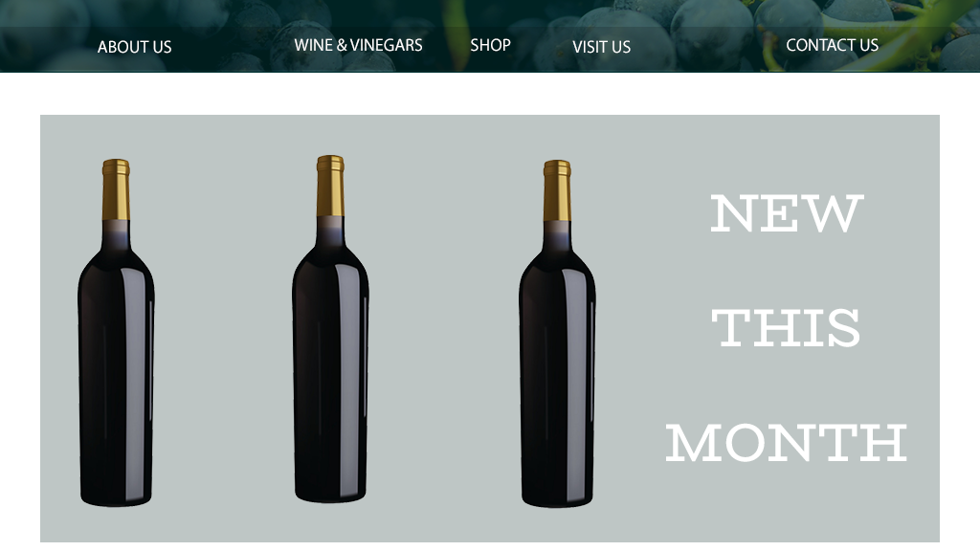
Task: Select the leftmost wine bottle
Action: (x=116, y=332)
